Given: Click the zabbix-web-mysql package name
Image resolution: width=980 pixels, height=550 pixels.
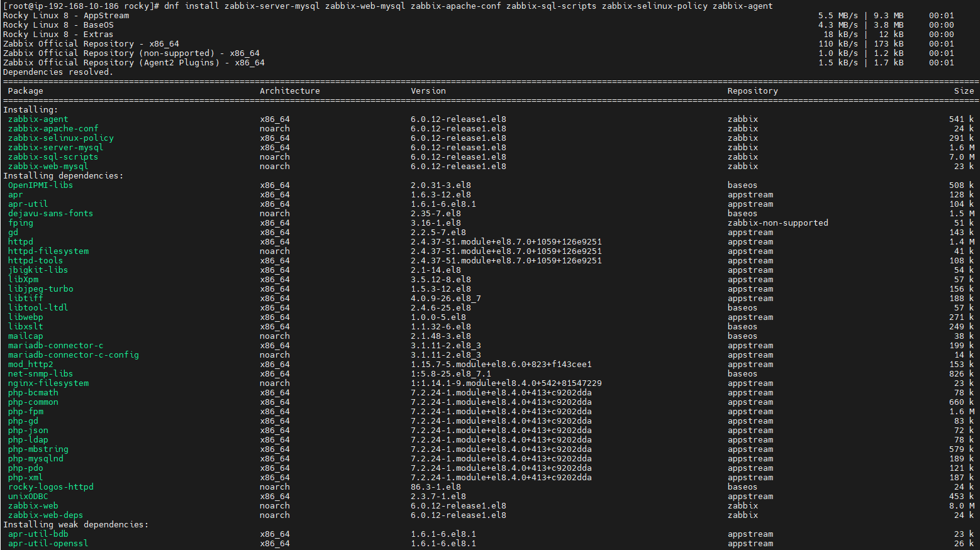Looking at the screenshot, I should coord(48,166).
